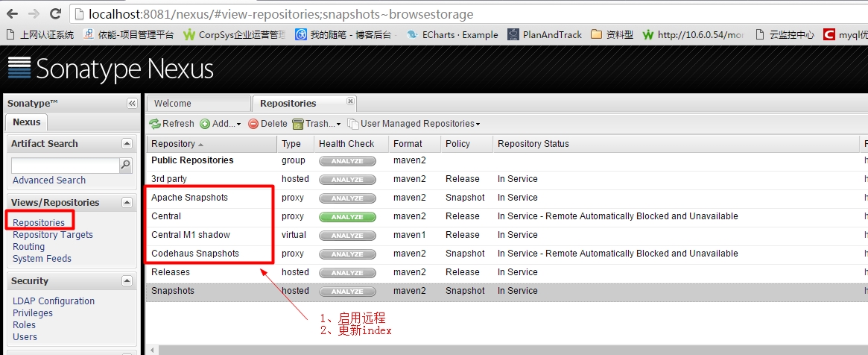This screenshot has width=868, height=355.
Task: Open Repository Targets
Action: coord(53,235)
